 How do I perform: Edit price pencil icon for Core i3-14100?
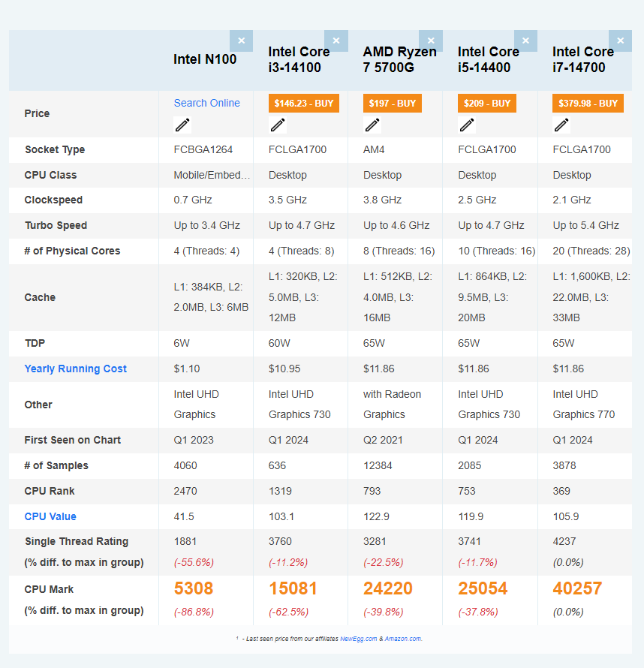[277, 125]
